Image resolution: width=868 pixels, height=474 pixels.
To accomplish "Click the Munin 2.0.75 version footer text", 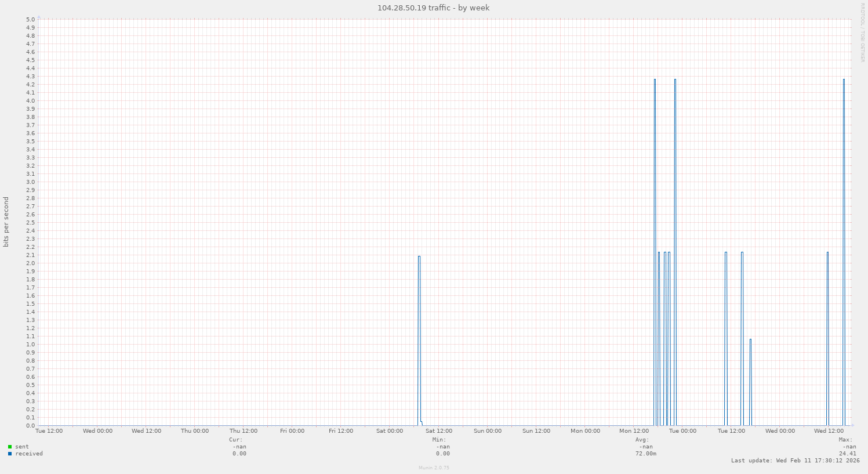I will coord(434,468).
